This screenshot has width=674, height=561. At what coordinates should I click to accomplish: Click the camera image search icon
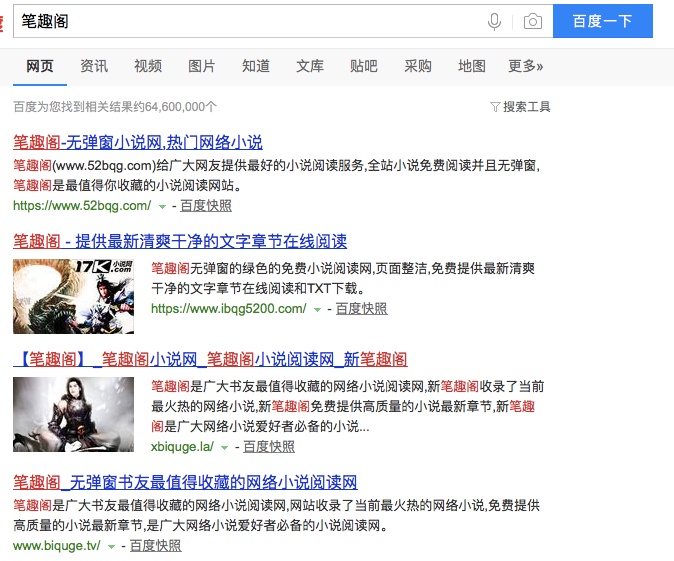(x=533, y=21)
